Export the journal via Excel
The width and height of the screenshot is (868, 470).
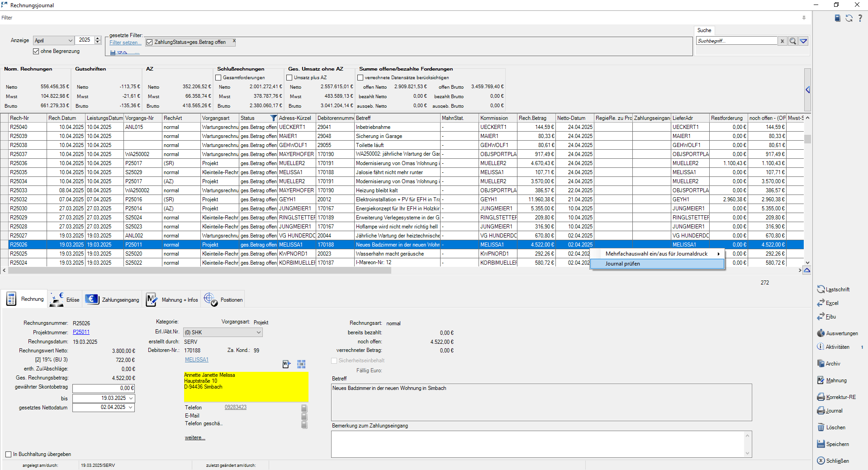point(828,303)
